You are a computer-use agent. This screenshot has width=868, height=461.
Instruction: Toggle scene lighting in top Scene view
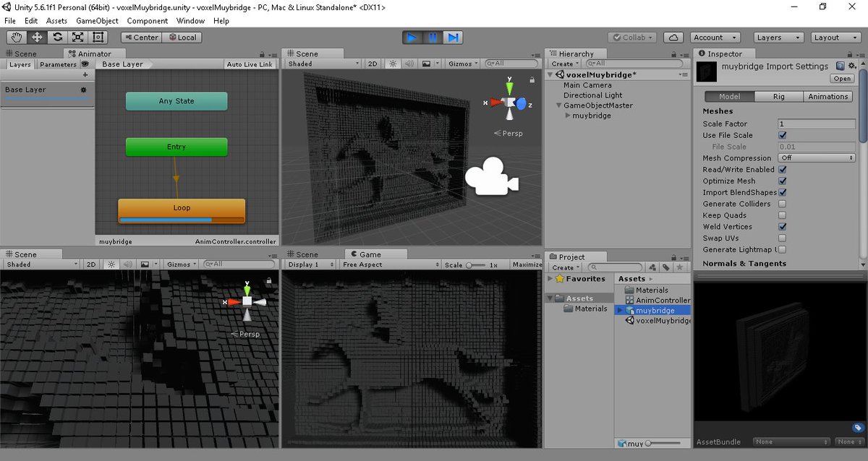pos(393,64)
